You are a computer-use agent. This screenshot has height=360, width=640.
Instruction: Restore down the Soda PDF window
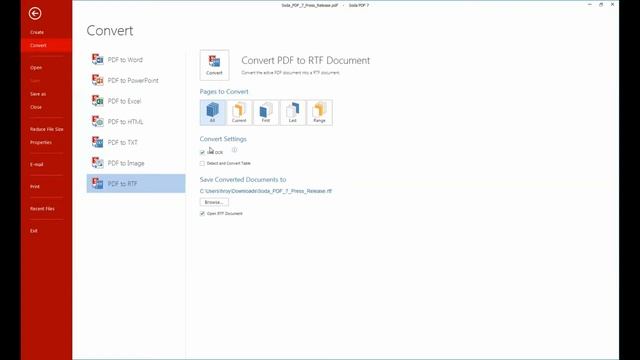coord(601,4)
